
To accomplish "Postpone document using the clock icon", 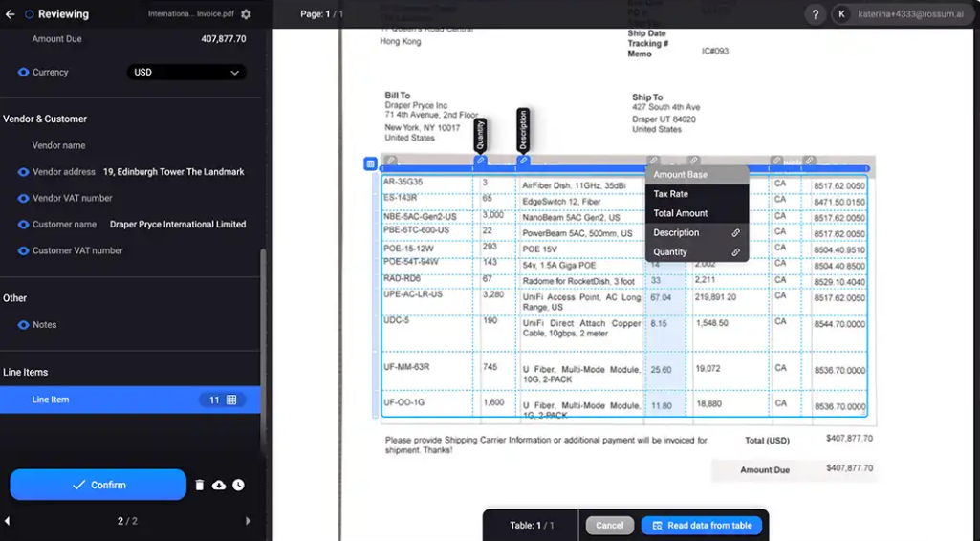I will click(x=239, y=485).
